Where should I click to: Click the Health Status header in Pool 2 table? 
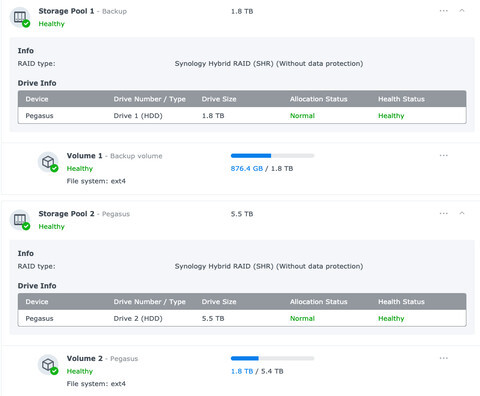[x=401, y=302]
